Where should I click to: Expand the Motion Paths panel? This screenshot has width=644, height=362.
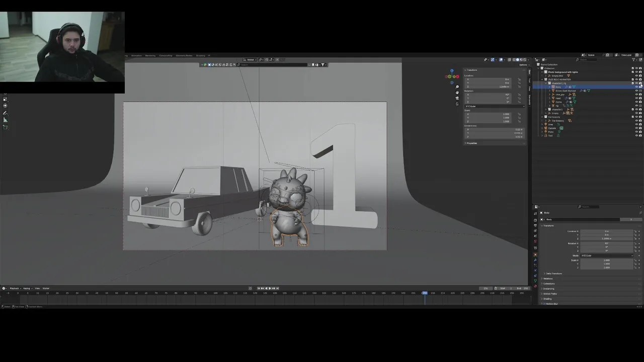[549, 294]
